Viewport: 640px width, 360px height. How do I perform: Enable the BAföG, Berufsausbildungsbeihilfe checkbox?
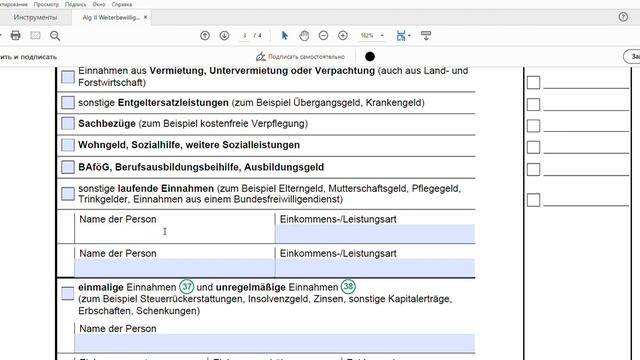click(68, 167)
